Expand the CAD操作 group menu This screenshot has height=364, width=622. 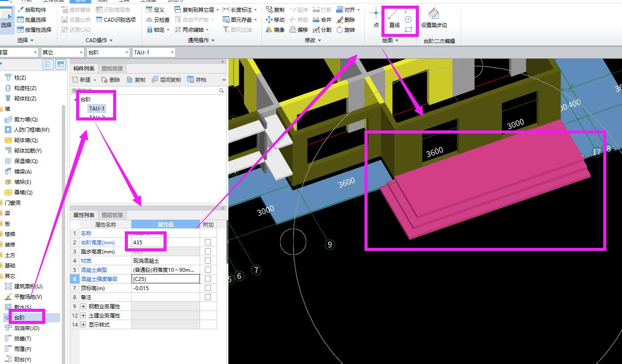pyautogui.click(x=99, y=40)
